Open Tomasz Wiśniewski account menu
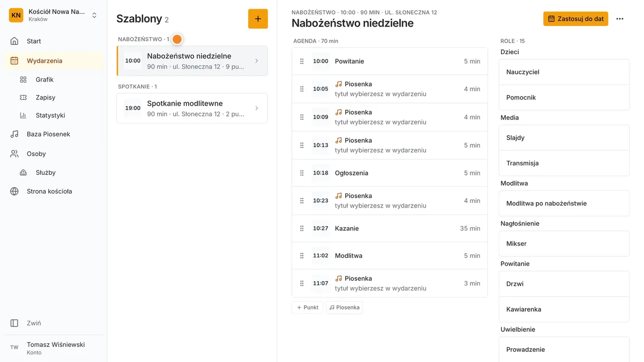 pyautogui.click(x=53, y=348)
